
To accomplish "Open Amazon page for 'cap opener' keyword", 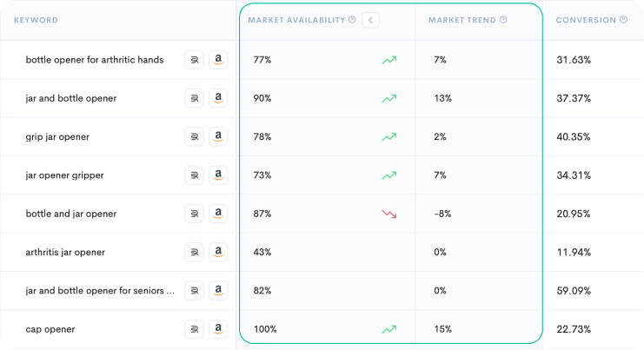I will click(217, 329).
